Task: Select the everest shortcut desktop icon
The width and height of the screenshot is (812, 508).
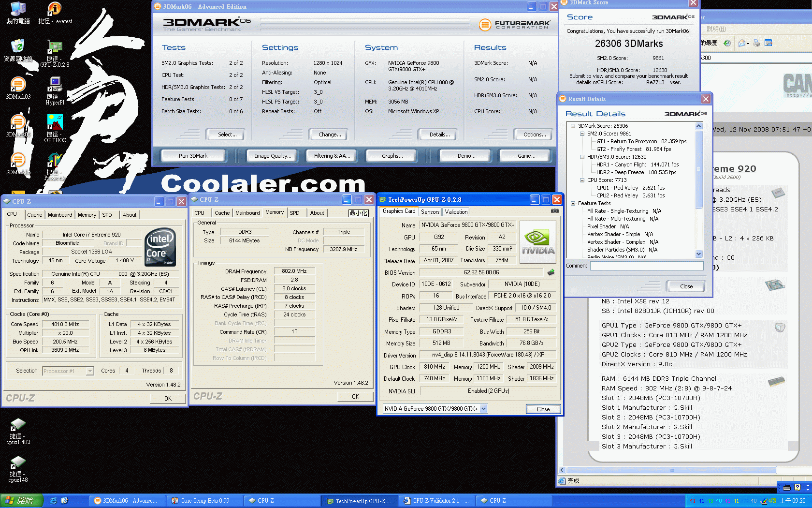Action: pos(55,13)
